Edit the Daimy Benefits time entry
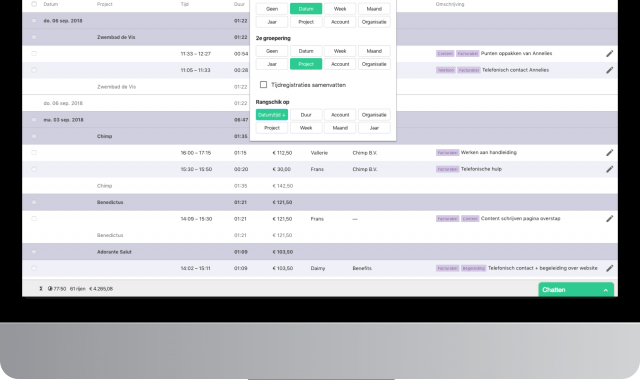Viewport: 640px width, 380px height. click(609, 268)
